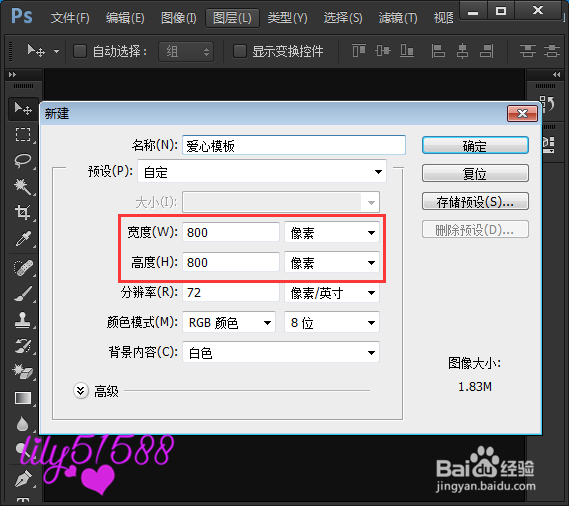This screenshot has height=506, width=569.
Task: Open the 8 位 bit depth dropdown
Action: point(332,322)
